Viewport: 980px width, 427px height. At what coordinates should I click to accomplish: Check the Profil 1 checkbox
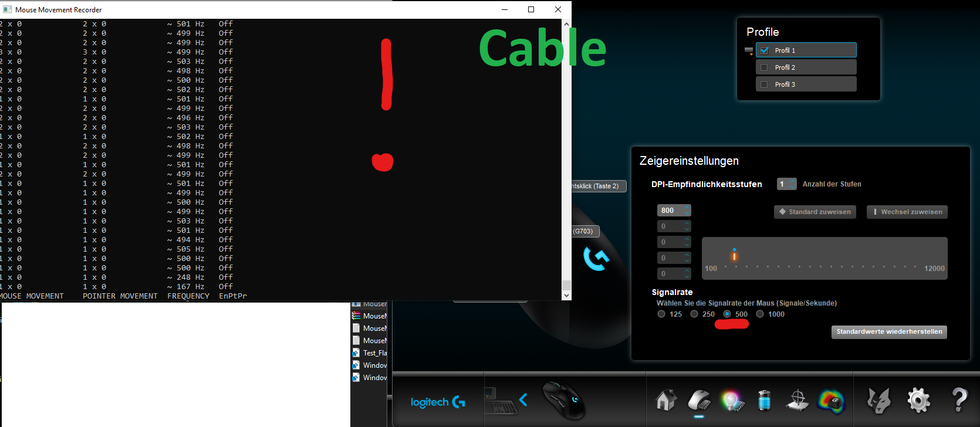click(764, 50)
